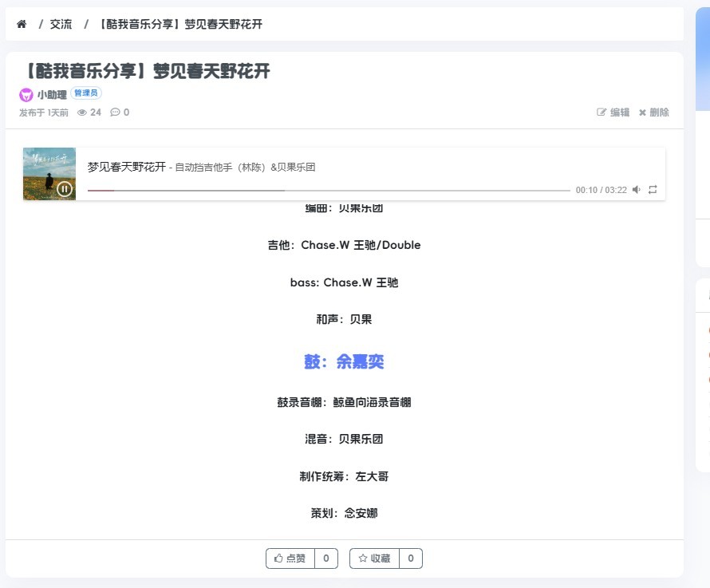Click the favorites count beside 收藏
The width and height of the screenshot is (710, 588).
[x=410, y=558]
